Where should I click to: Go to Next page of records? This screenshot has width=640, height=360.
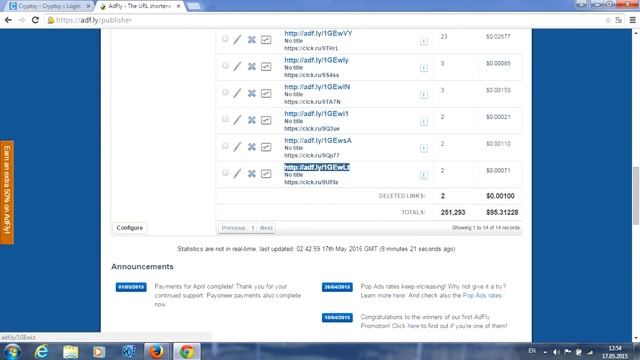point(266,228)
